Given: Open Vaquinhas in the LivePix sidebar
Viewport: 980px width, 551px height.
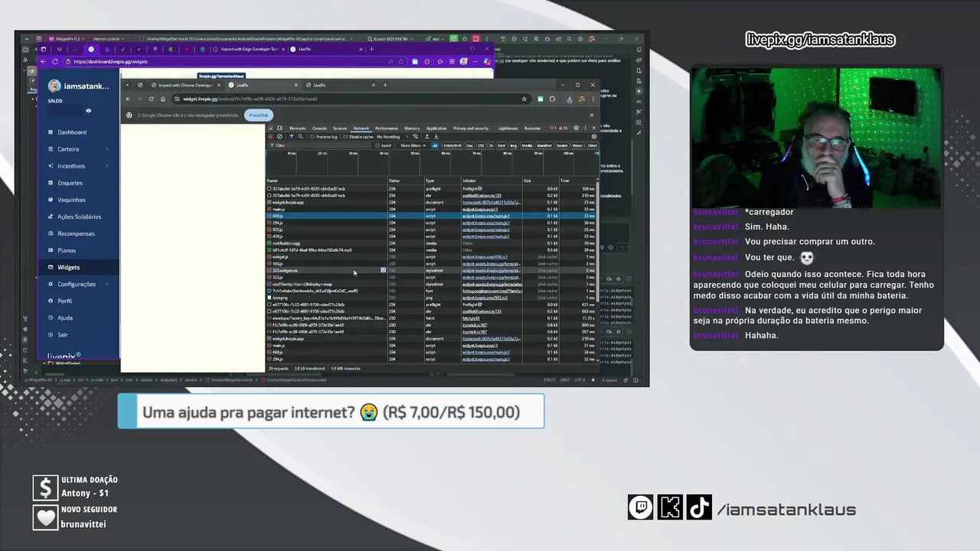Looking at the screenshot, I should point(71,200).
